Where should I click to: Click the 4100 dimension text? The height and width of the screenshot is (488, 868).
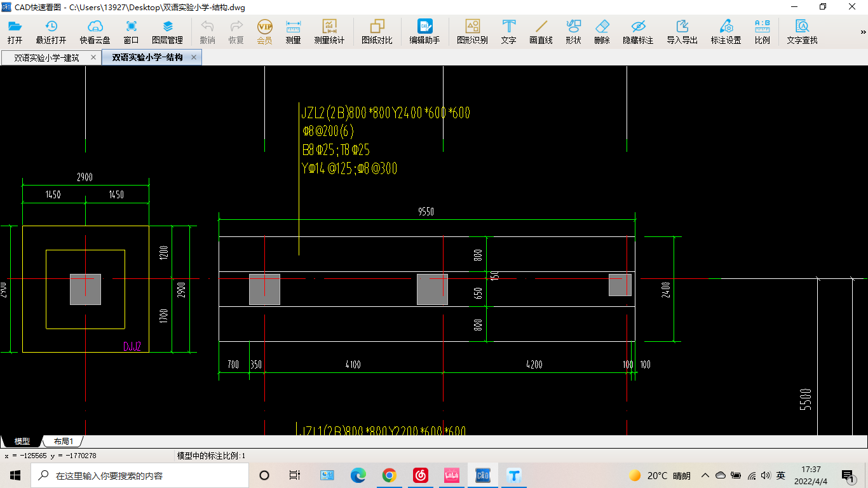[353, 365]
